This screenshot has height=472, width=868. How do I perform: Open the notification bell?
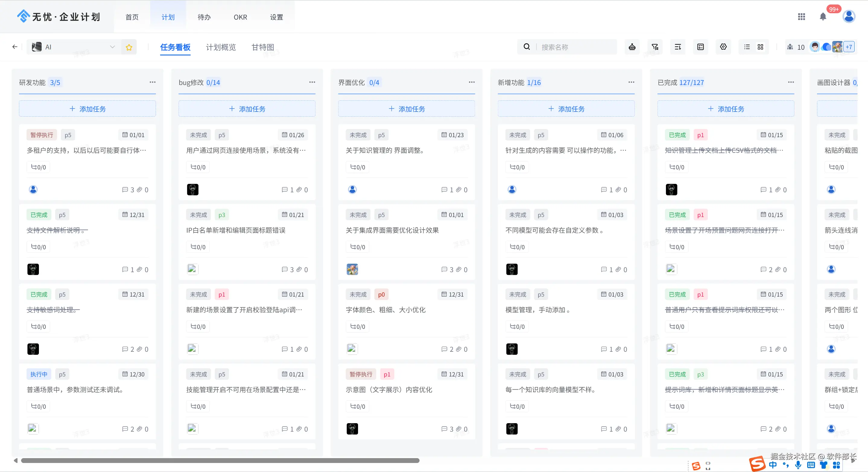(823, 17)
